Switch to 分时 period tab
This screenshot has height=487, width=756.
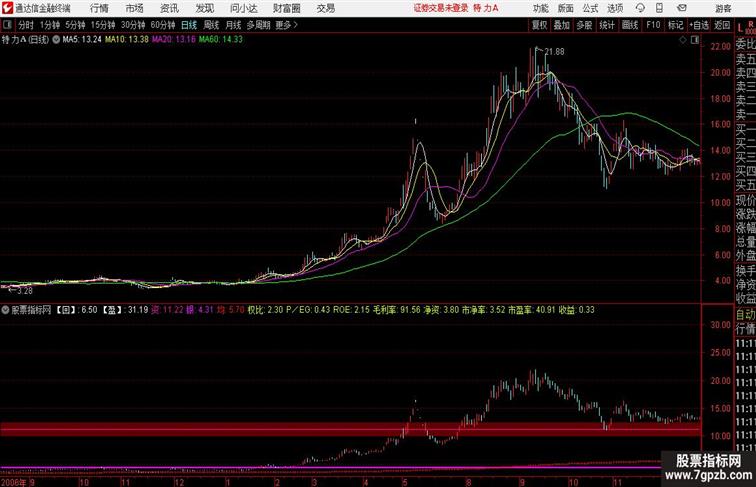pos(26,25)
